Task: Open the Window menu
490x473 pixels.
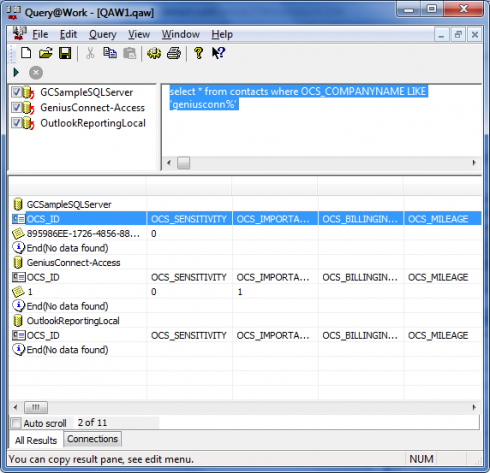Action: [181, 34]
